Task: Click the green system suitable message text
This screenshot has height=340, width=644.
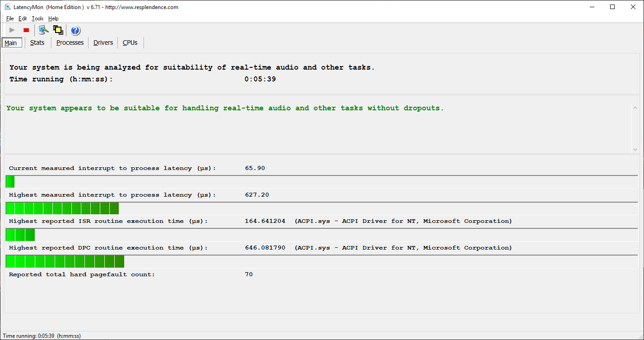Action: point(225,108)
